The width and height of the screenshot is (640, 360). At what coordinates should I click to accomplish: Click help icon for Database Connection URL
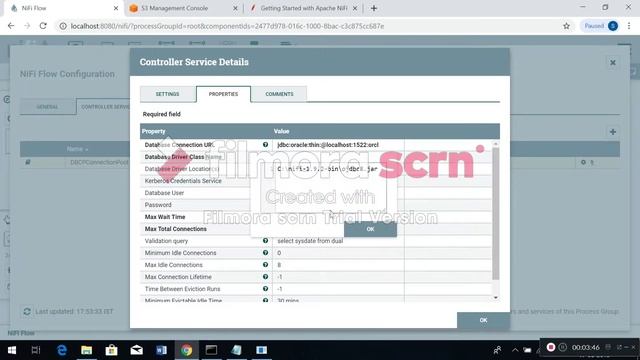pos(265,144)
